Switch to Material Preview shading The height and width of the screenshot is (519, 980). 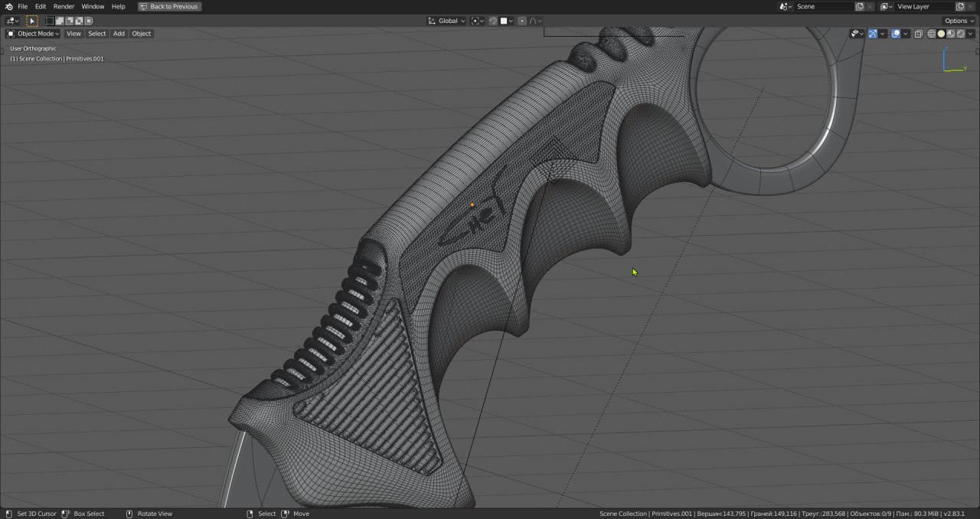coord(951,34)
